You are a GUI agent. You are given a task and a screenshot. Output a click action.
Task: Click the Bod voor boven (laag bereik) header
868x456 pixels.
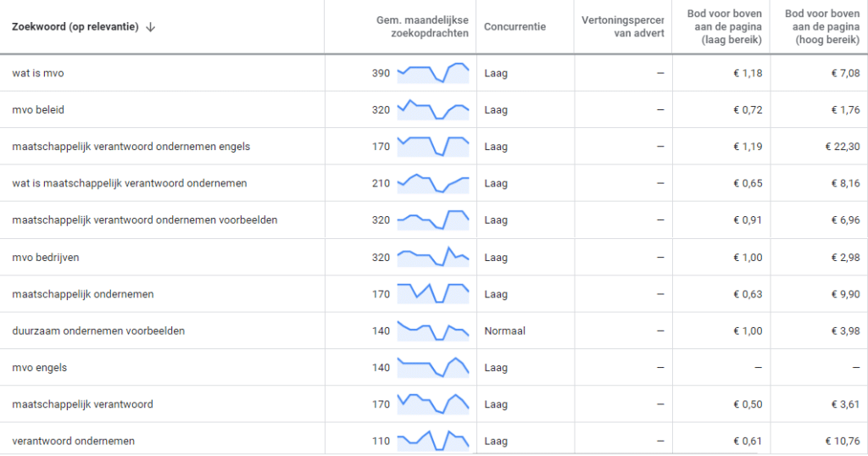point(724,26)
